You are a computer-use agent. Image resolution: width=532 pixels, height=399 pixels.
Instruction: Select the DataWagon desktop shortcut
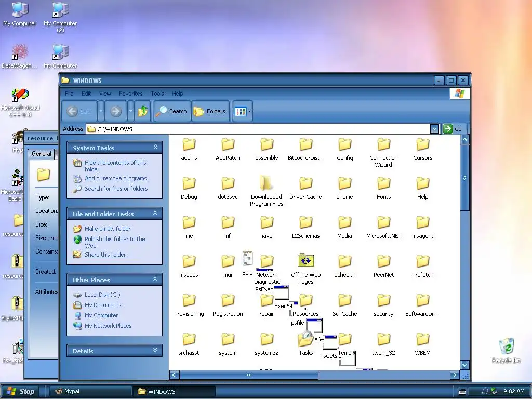click(20, 56)
